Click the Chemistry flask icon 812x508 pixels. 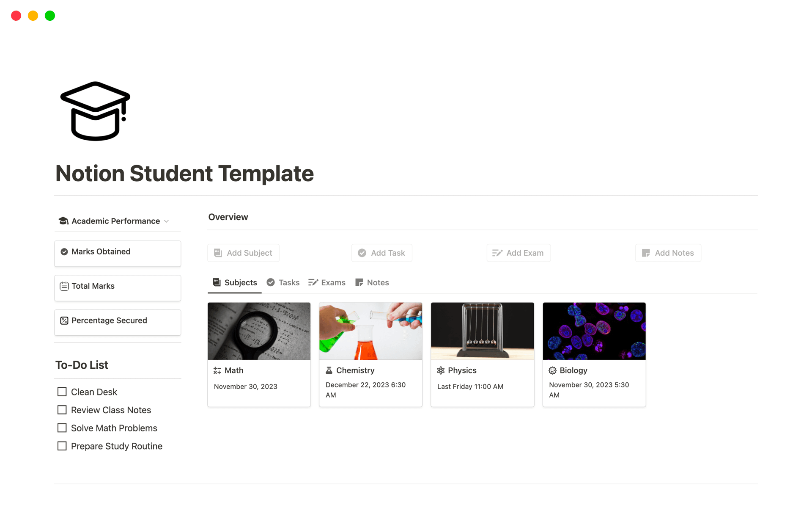click(x=329, y=370)
